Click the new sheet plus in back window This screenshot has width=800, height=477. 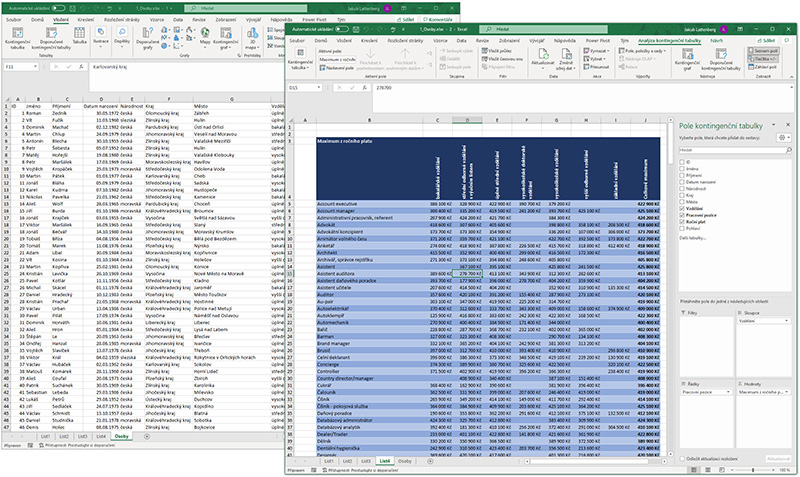coord(147,437)
